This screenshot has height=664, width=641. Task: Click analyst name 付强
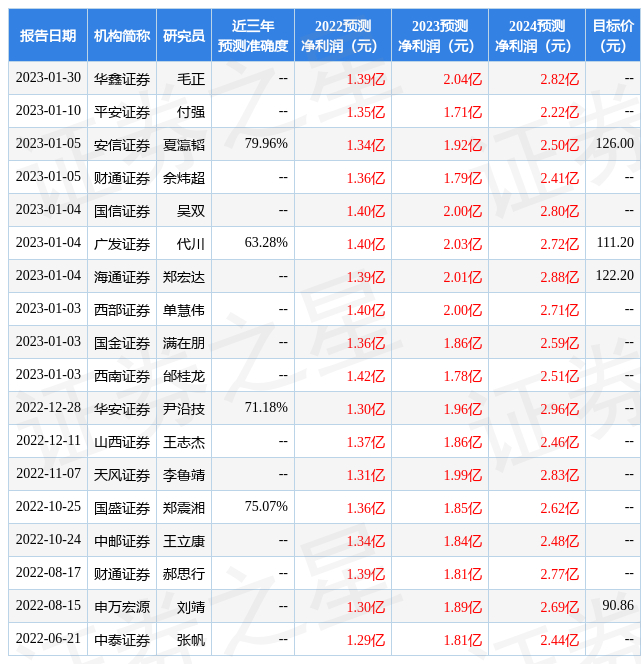[x=191, y=112]
